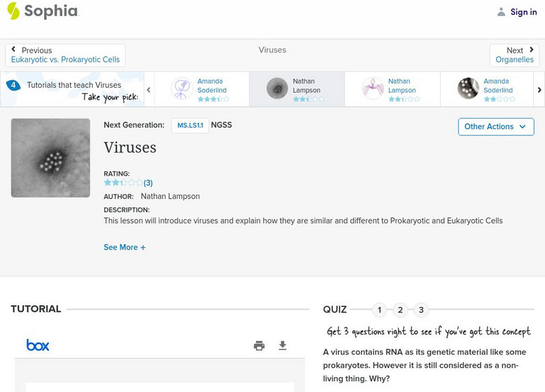Click the Sign in user icon
545x392 pixels.
pyautogui.click(x=501, y=12)
